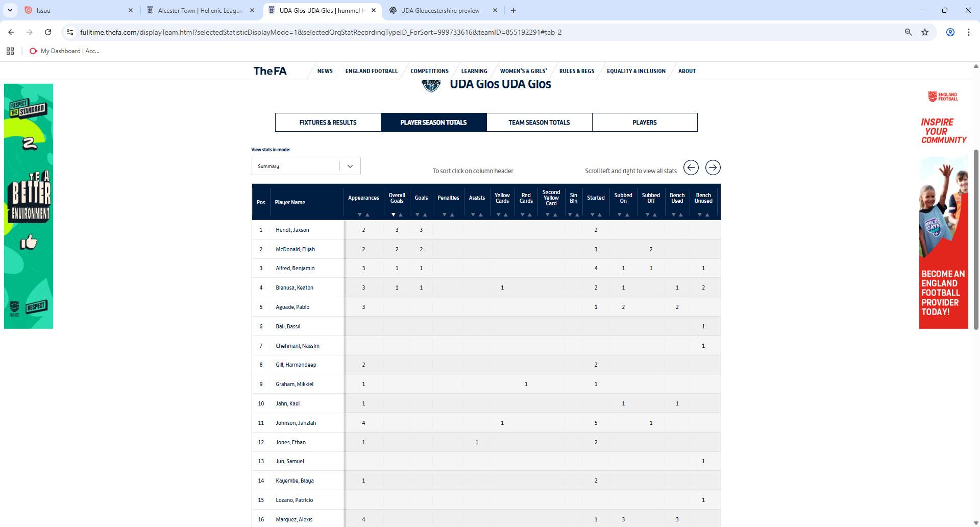Open the Learning menu item
Screen dimensions: 980x527
click(x=474, y=71)
